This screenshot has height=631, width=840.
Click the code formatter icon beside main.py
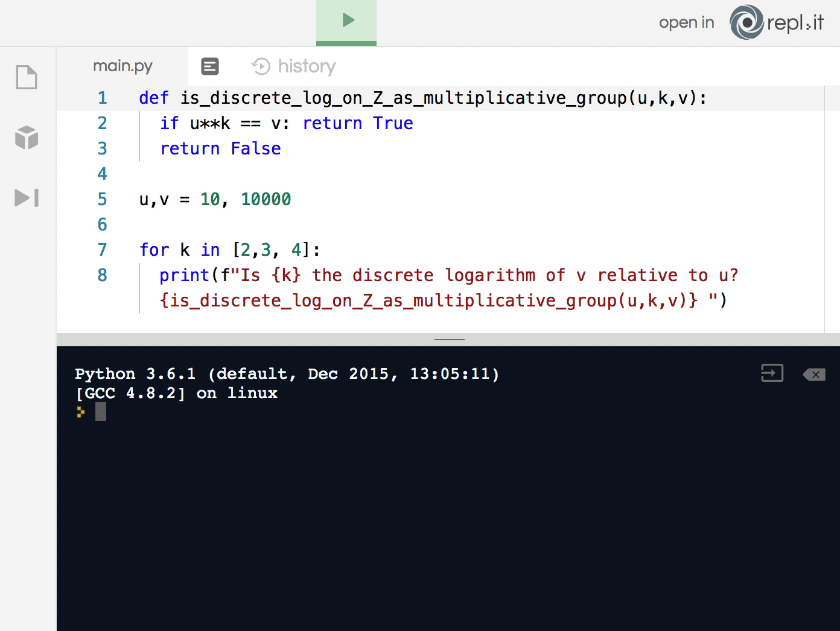pyautogui.click(x=210, y=66)
